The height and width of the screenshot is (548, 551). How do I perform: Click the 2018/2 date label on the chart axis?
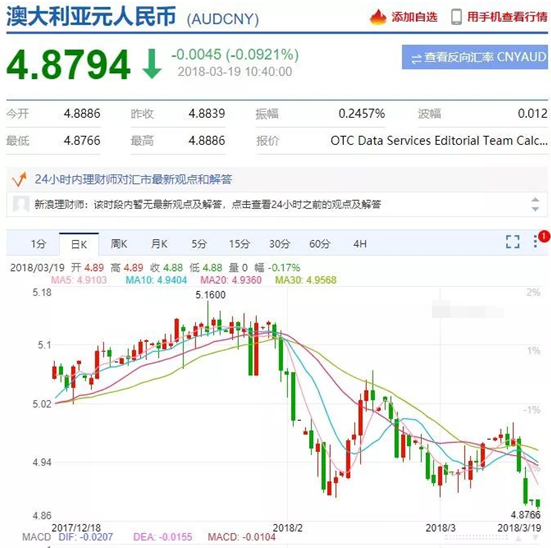pyautogui.click(x=287, y=528)
